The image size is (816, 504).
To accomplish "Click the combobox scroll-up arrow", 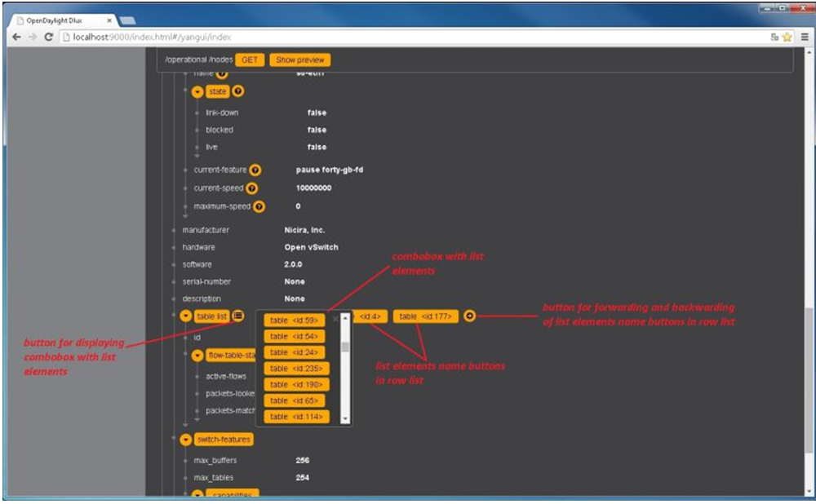I will coord(345,317).
